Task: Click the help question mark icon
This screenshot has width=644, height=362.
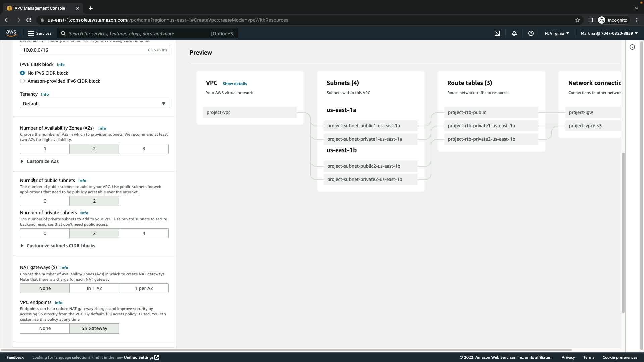Action: (531, 33)
